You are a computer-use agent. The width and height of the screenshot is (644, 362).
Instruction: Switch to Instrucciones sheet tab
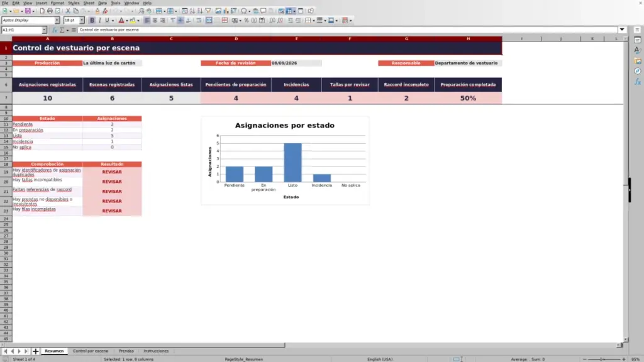[x=156, y=351]
